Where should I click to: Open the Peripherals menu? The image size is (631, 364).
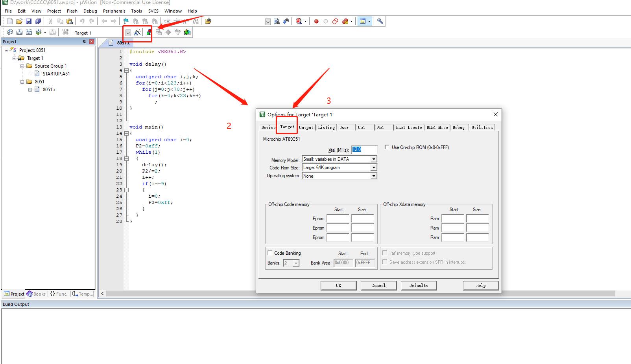114,11
